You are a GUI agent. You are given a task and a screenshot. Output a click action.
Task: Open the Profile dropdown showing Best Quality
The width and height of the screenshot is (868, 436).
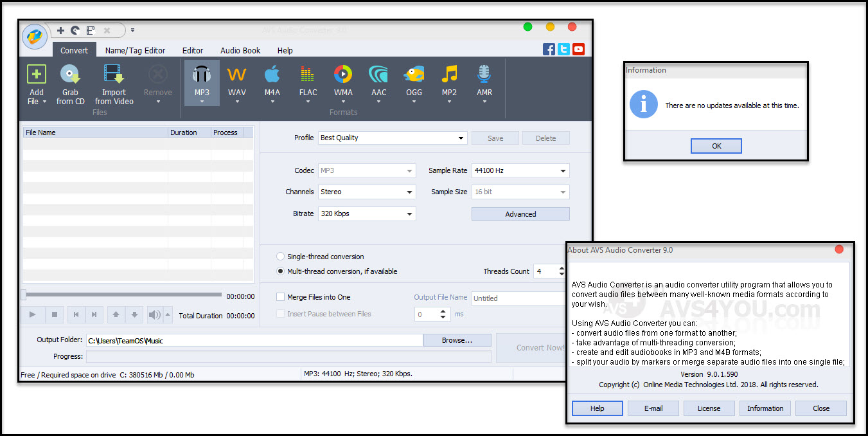[393, 138]
